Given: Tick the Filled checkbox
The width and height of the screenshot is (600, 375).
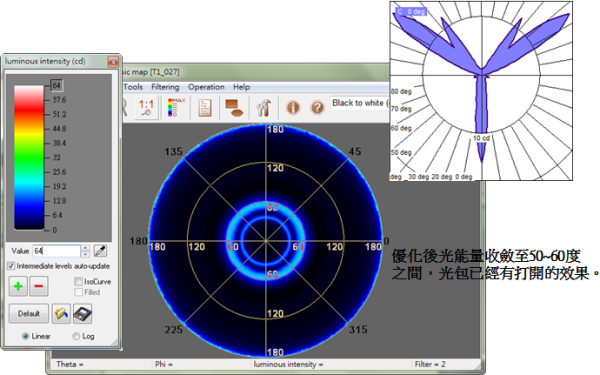Looking at the screenshot, I should (x=78, y=292).
